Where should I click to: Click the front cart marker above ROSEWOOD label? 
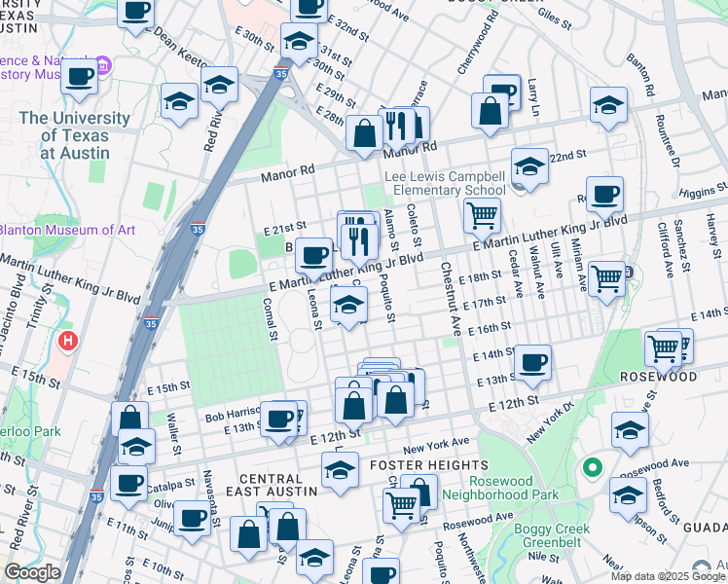663,350
